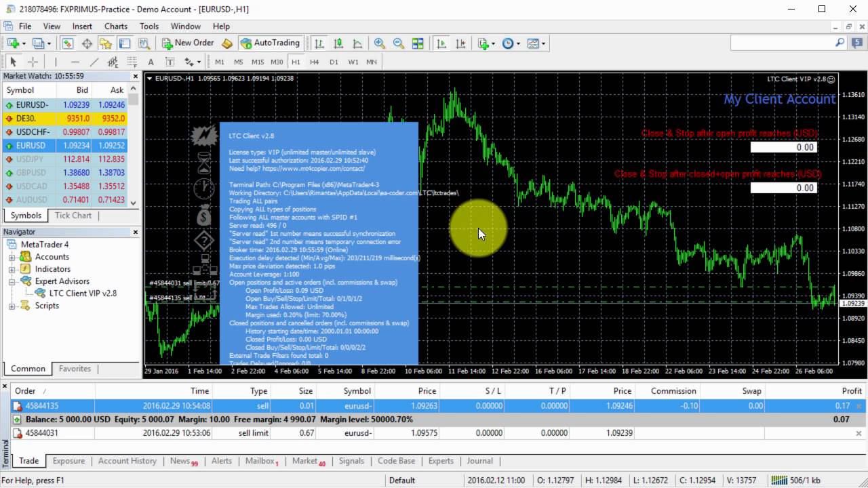
Task: Open the Charts menu
Action: (x=116, y=26)
